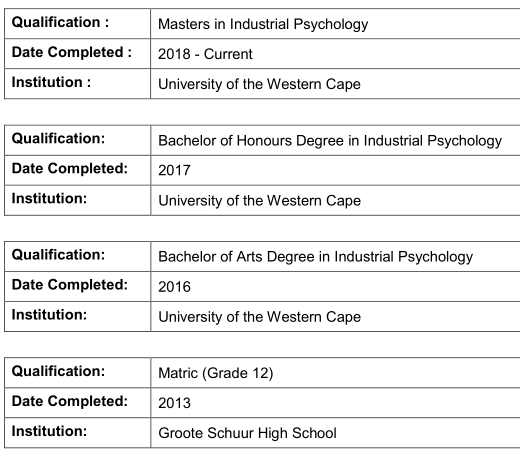Click 'Date Completed:' label beside 2013
The height and width of the screenshot is (452, 520).
(70, 401)
